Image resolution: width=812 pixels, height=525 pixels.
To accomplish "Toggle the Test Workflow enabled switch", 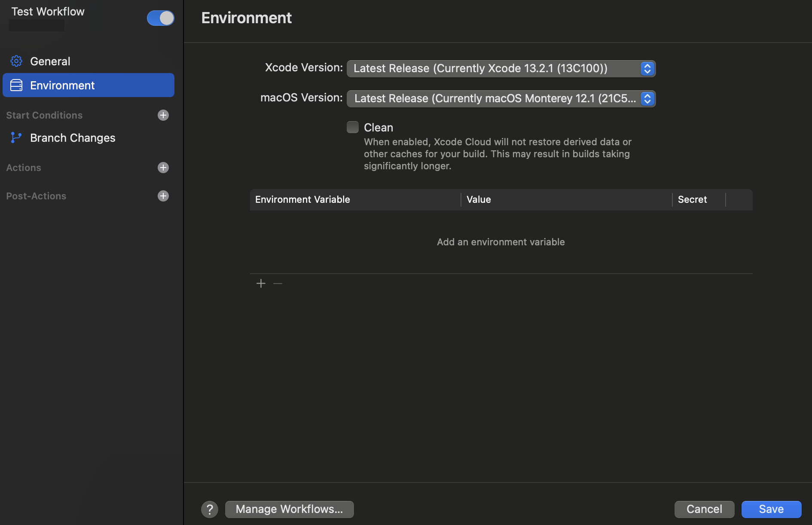I will [160, 18].
